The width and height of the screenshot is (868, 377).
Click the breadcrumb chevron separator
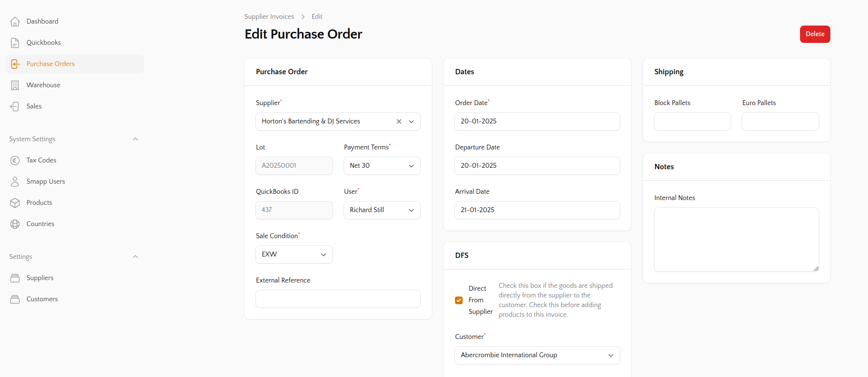(x=303, y=17)
